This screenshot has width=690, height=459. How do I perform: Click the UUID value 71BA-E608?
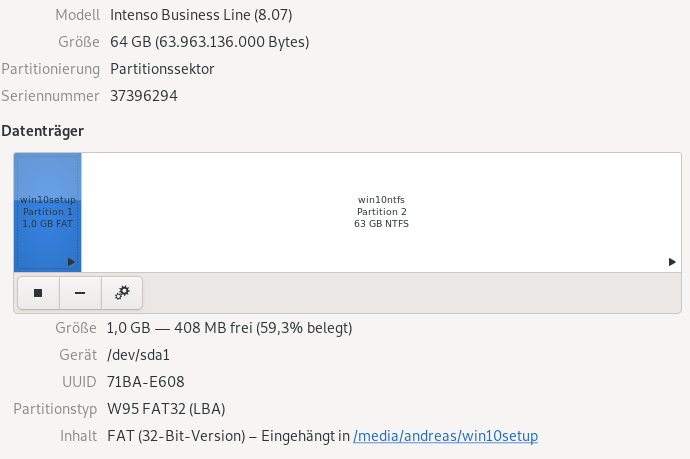click(146, 382)
